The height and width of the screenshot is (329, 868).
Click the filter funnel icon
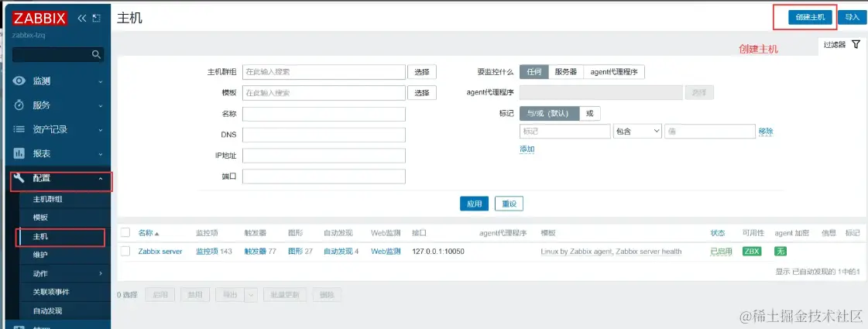856,44
